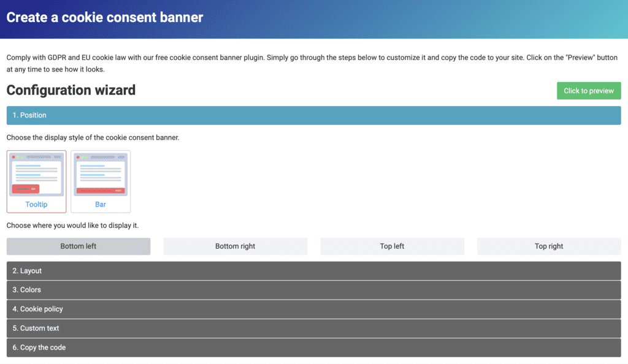This screenshot has height=364, width=628.
Task: Open the 4. Cookie policy step
Action: (313, 309)
